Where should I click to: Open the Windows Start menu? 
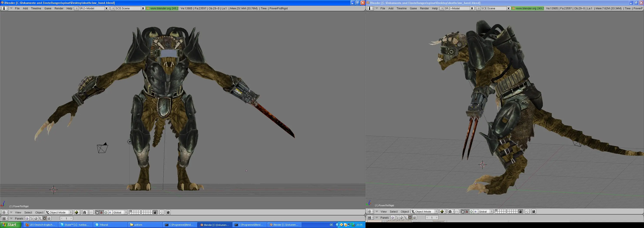[x=10, y=225]
